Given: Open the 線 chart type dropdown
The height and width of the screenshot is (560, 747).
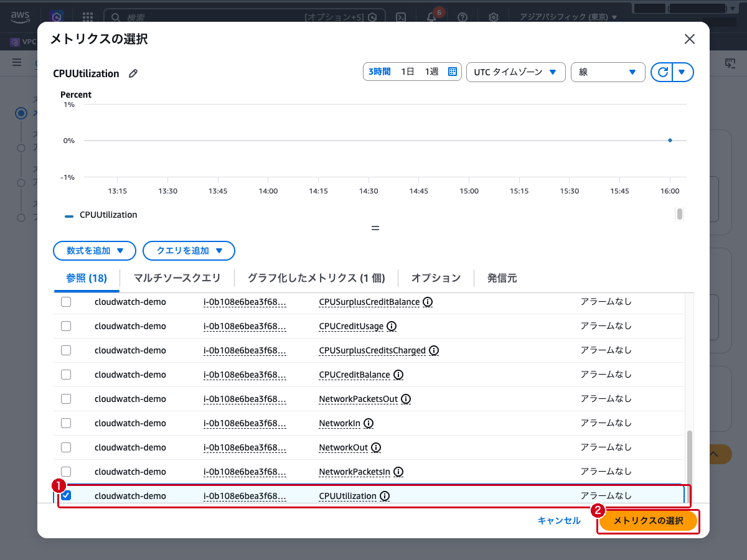Looking at the screenshot, I should pos(608,72).
